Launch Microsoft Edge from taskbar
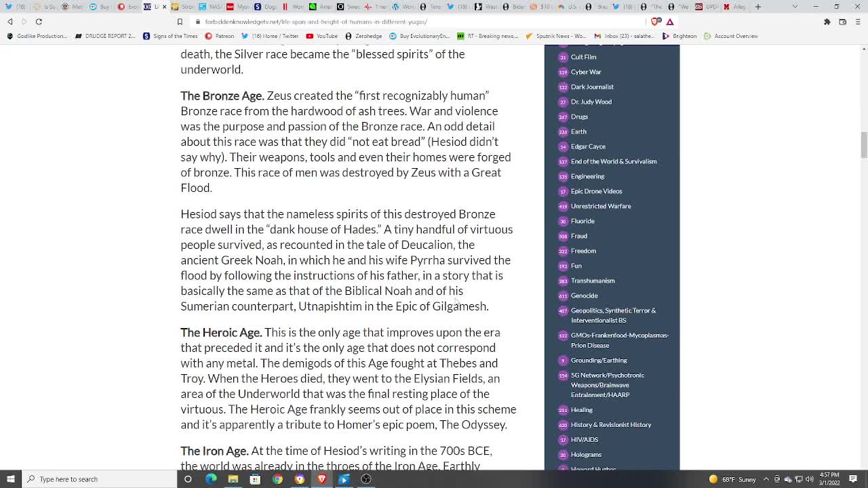The height and width of the screenshot is (488, 868). point(211,479)
